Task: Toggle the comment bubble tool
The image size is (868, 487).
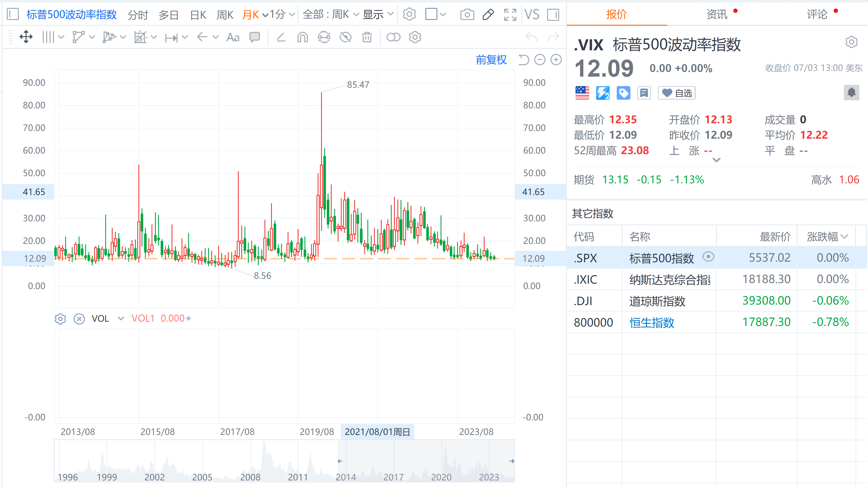Action: coord(255,37)
